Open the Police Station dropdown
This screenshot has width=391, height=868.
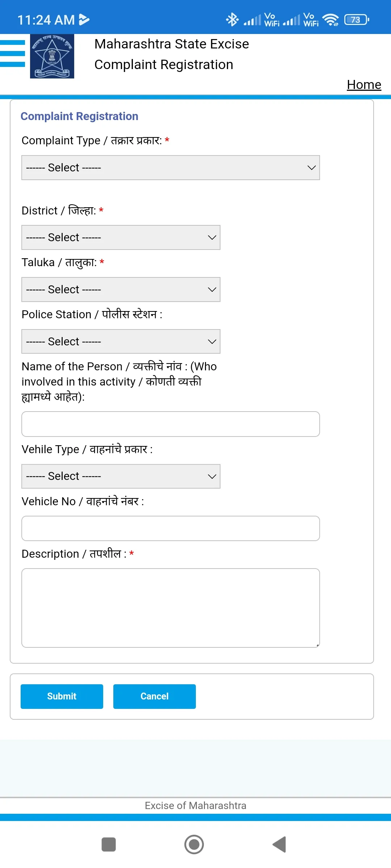121,341
